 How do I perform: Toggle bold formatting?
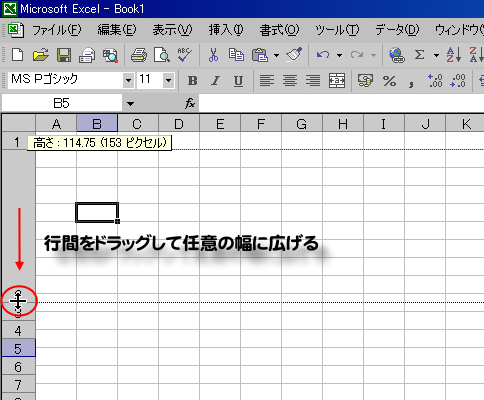[192, 81]
